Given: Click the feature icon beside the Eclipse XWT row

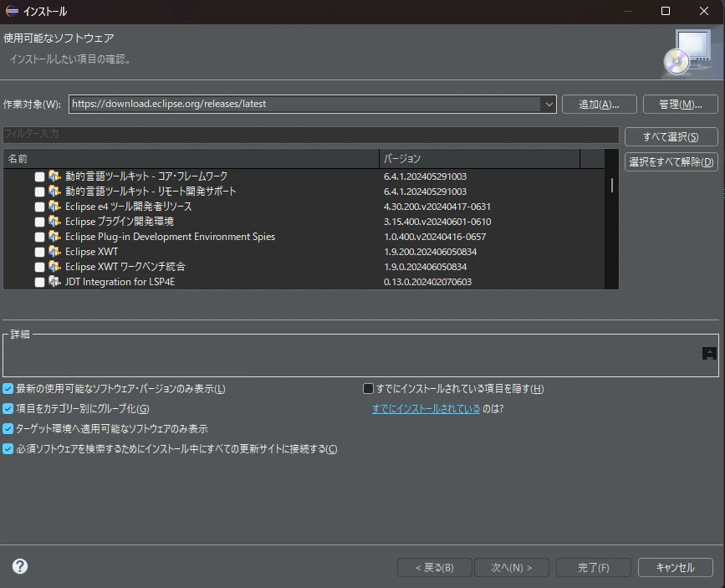Looking at the screenshot, I should click(54, 252).
